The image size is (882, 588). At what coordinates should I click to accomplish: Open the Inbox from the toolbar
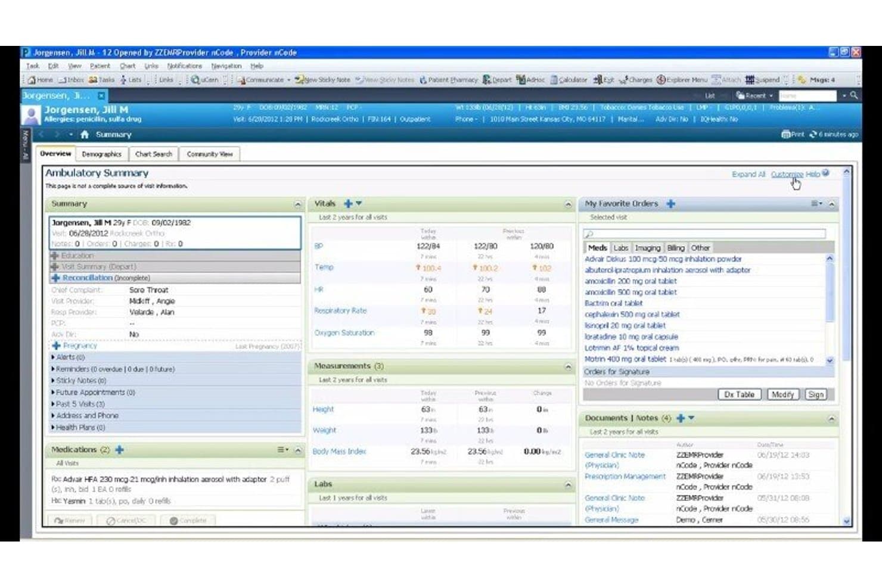[72, 80]
